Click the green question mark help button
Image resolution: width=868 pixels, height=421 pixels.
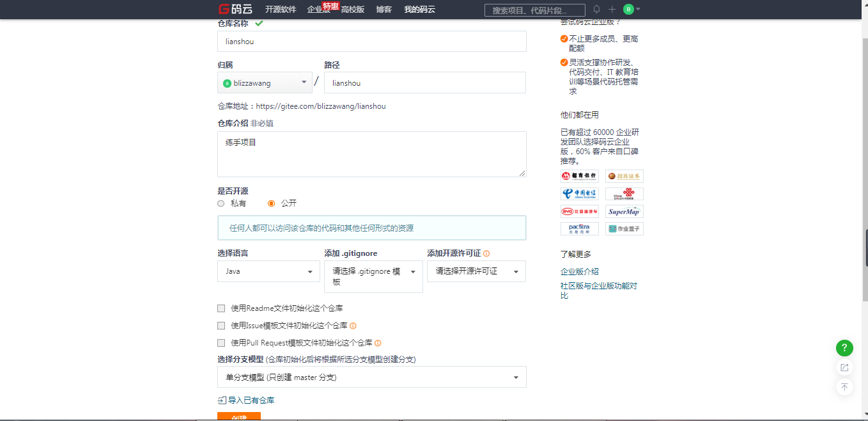tap(844, 348)
